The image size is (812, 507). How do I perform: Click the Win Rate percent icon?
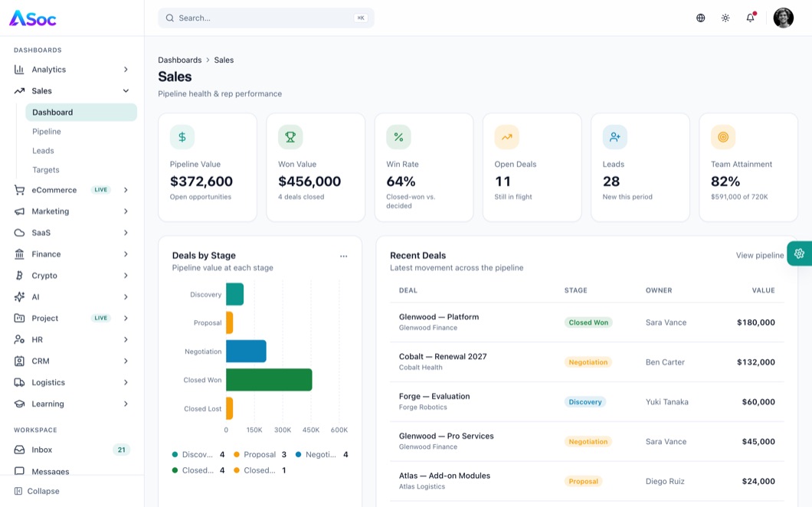pos(399,137)
